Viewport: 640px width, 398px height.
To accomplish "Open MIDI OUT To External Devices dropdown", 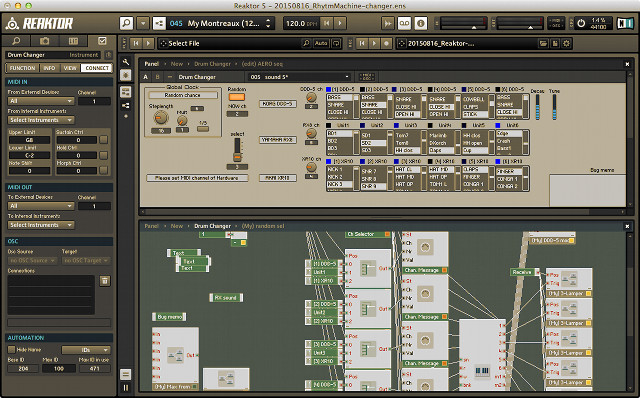I will coord(40,206).
